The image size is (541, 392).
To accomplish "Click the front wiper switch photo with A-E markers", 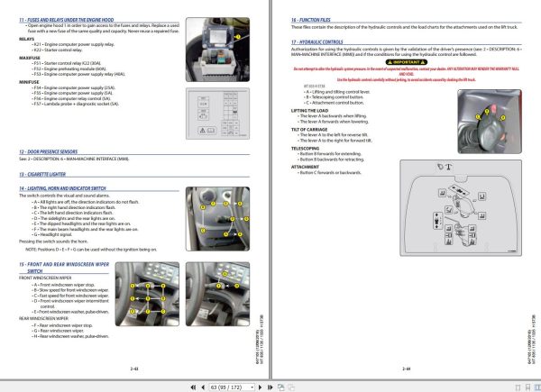I will 147,294.
